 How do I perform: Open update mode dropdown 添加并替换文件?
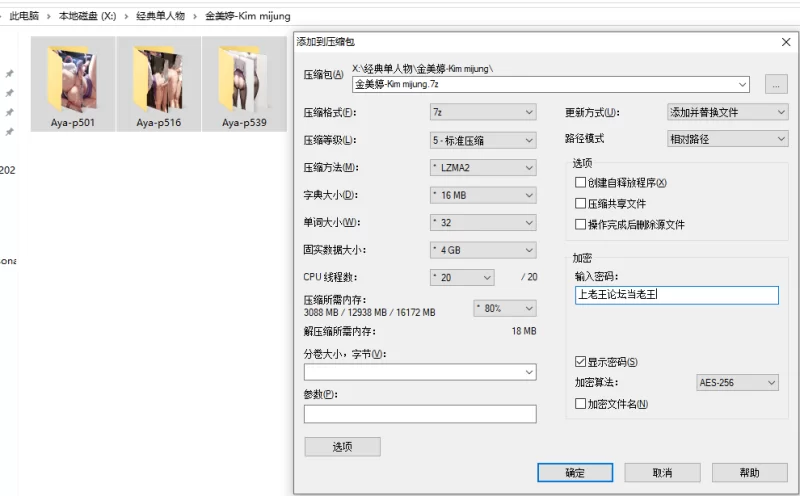point(728,112)
